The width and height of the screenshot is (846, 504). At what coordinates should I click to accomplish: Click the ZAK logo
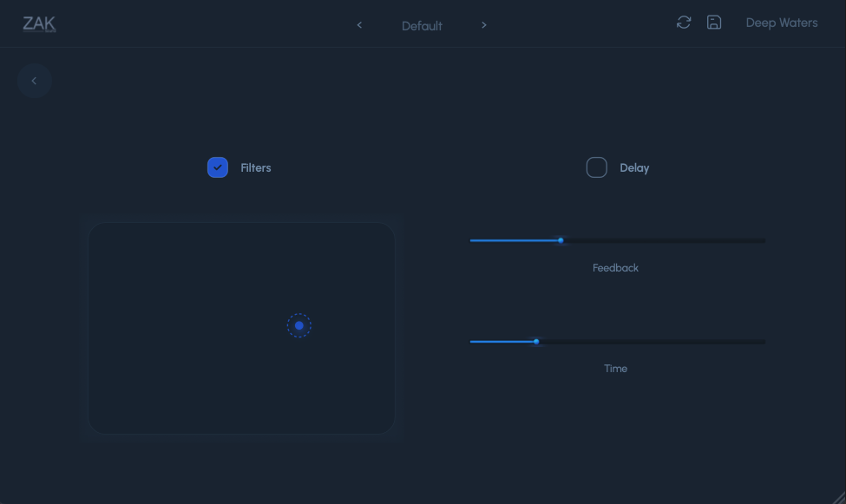pos(39,23)
